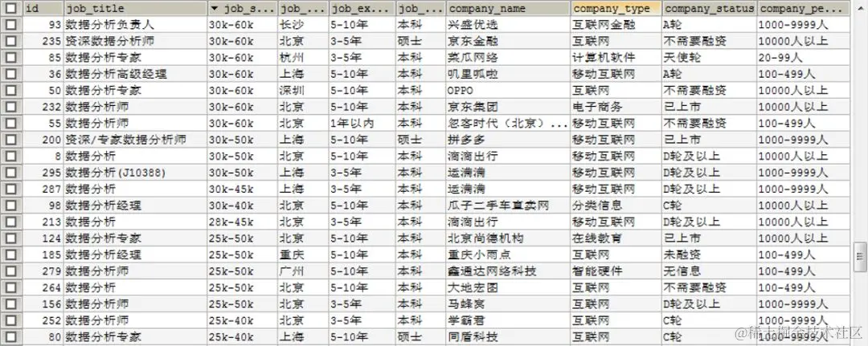Tick the checkbox for the 重庆小雨点 row
This screenshot has height=346, width=868.
(x=11, y=254)
